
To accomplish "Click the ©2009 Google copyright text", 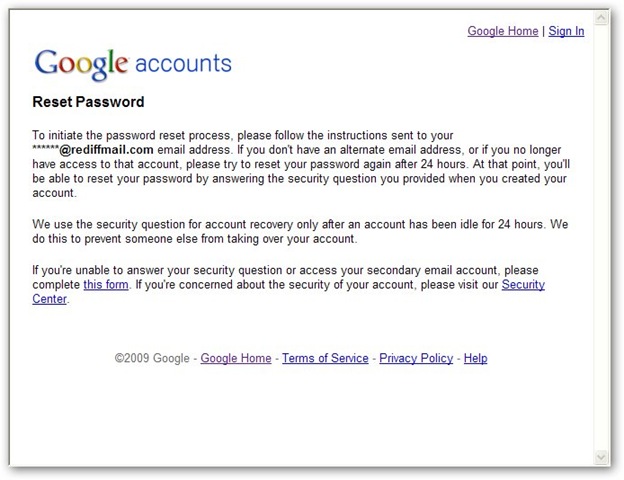I will [153, 358].
